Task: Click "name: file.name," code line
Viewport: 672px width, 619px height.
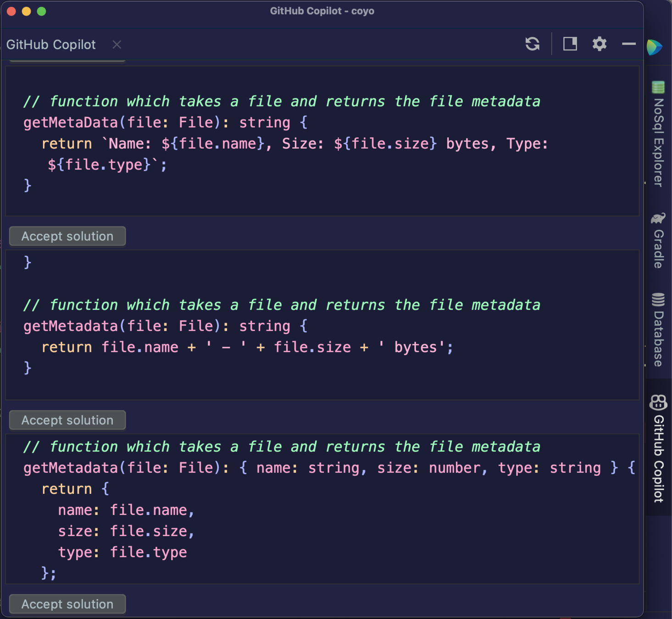Action: (126, 510)
